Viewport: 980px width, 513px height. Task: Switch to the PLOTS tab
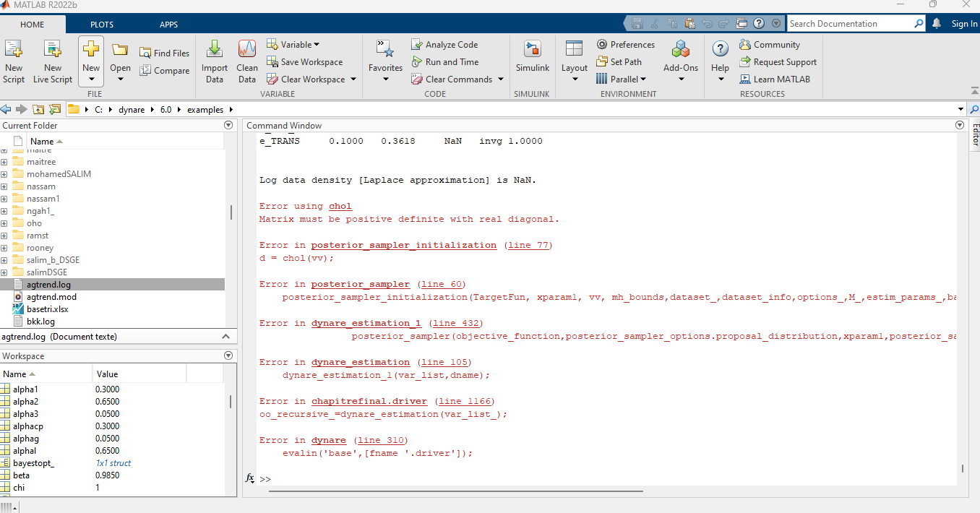coord(102,24)
